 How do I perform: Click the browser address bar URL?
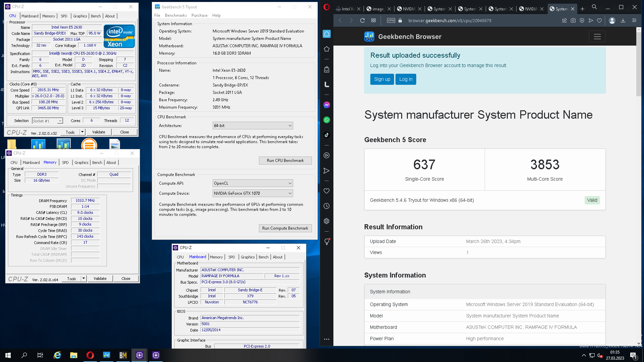(x=450, y=20)
